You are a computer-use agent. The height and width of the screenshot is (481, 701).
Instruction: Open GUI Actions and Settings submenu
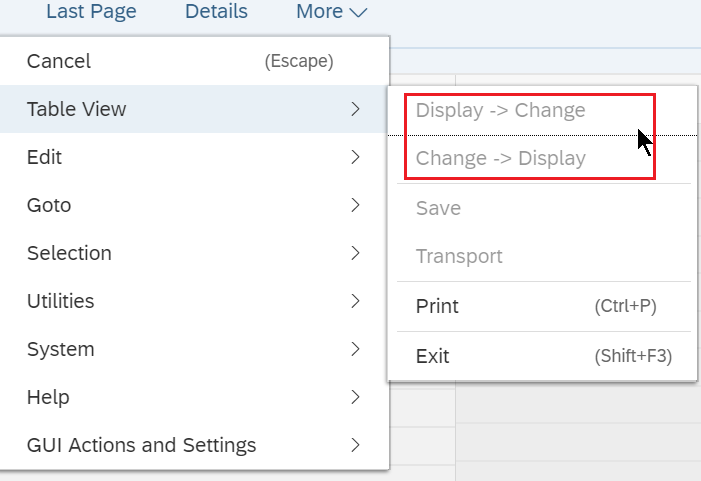coord(194,445)
